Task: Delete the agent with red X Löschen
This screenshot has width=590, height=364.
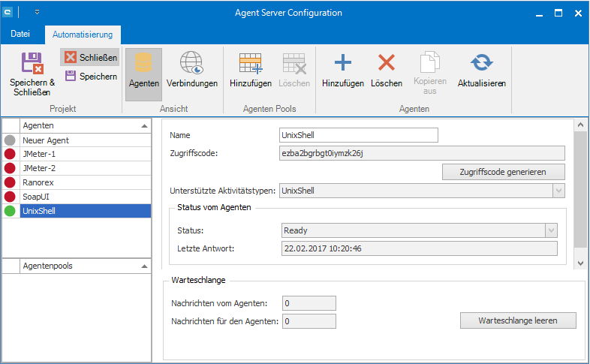Action: pyautogui.click(x=387, y=65)
